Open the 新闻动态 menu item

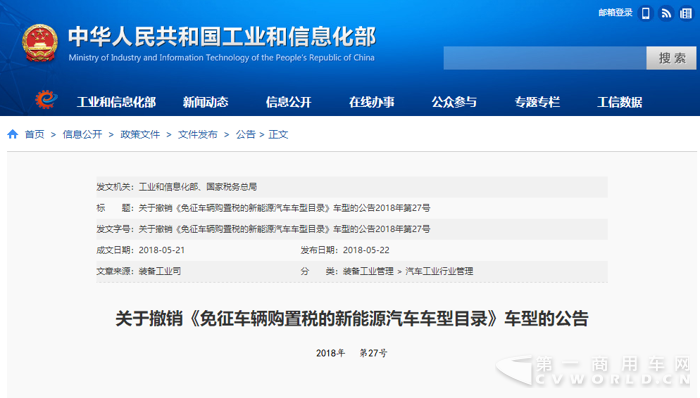(205, 102)
